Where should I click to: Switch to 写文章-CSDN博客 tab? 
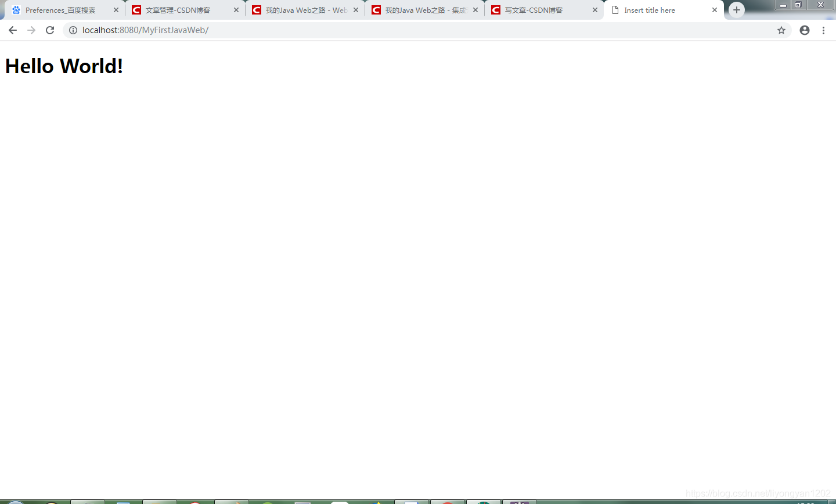coord(544,10)
